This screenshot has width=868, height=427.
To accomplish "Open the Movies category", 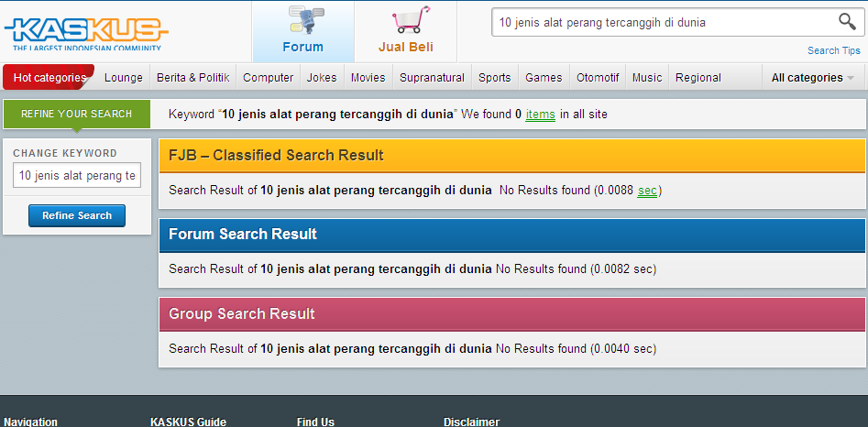I will point(368,78).
